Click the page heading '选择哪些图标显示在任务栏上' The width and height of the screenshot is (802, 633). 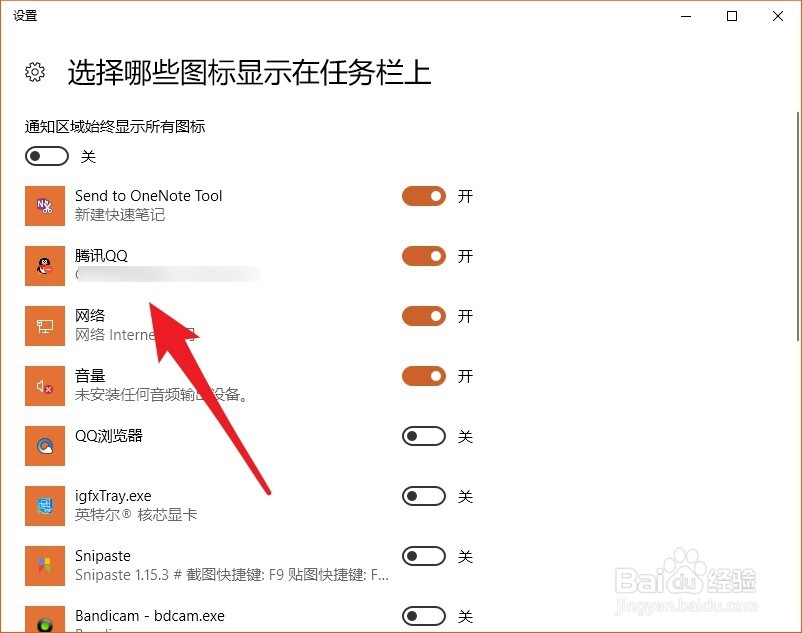point(250,72)
